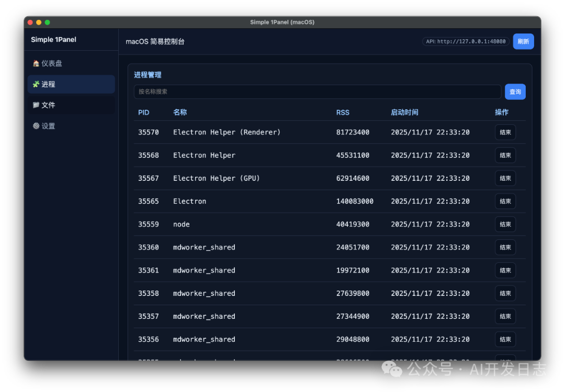Select the RSS value 24051700
Screen dimensions: 565x392
[353, 247]
